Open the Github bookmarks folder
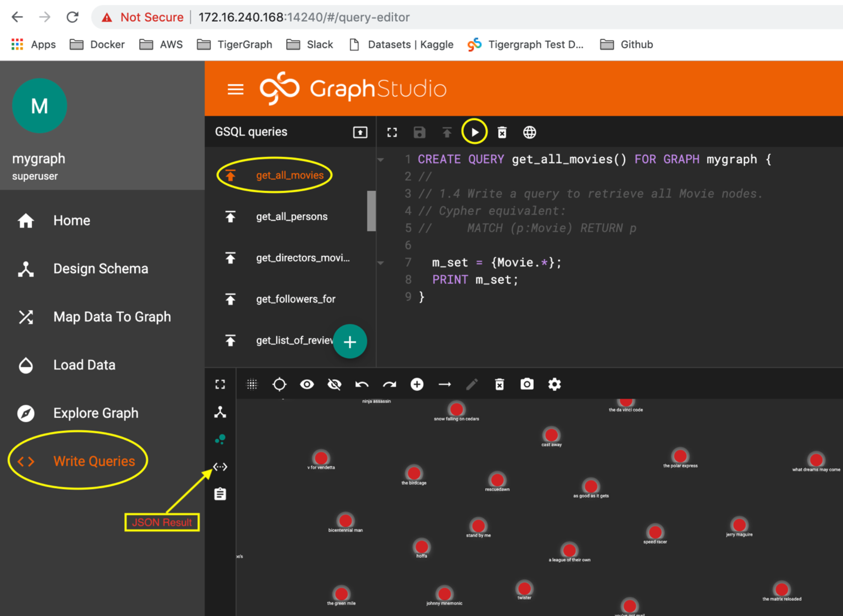843x616 pixels. pyautogui.click(x=627, y=44)
